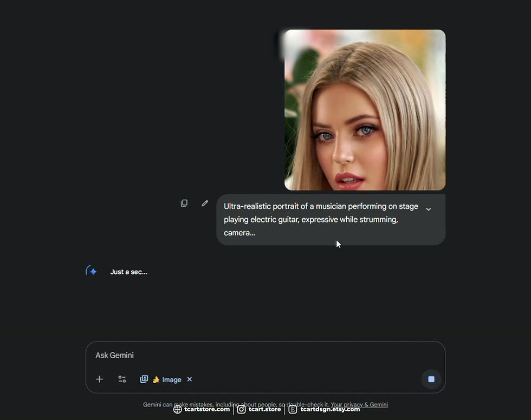
Task: Click the Ultra-realistic portrait prompt text
Action: coord(321,219)
